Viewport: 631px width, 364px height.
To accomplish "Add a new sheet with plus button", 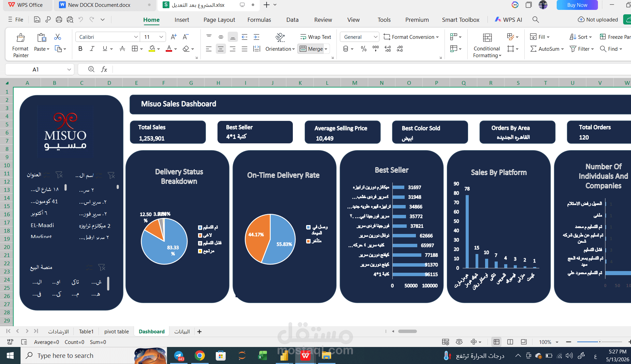I will [x=199, y=331].
